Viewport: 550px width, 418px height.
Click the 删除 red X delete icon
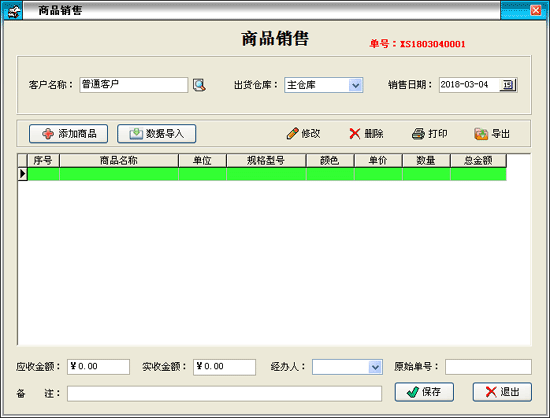(x=355, y=134)
